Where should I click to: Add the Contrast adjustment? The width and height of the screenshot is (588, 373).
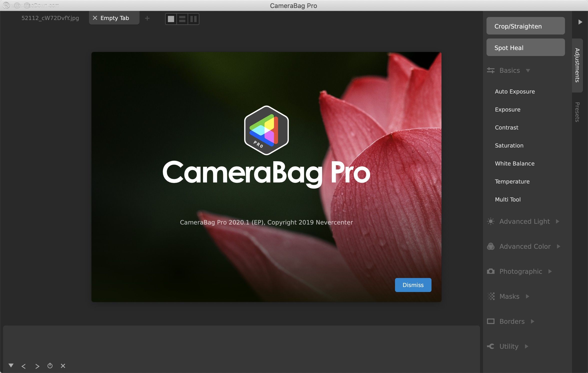point(506,127)
